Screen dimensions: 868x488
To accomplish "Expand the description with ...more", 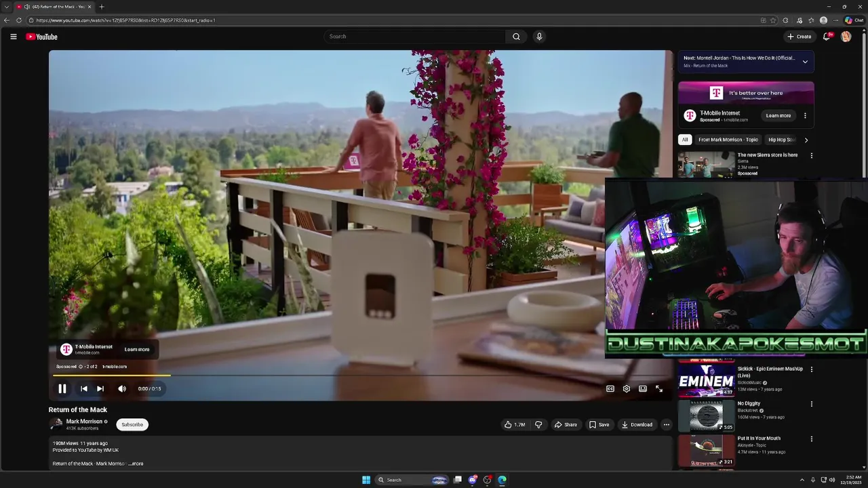I will (x=136, y=464).
